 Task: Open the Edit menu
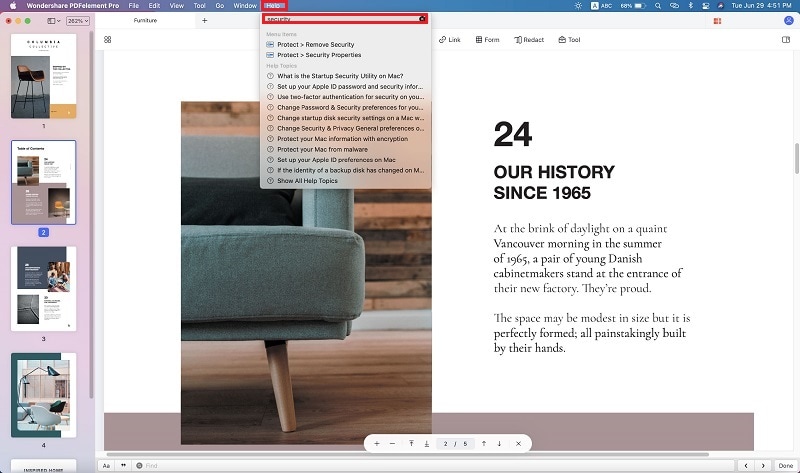click(154, 6)
